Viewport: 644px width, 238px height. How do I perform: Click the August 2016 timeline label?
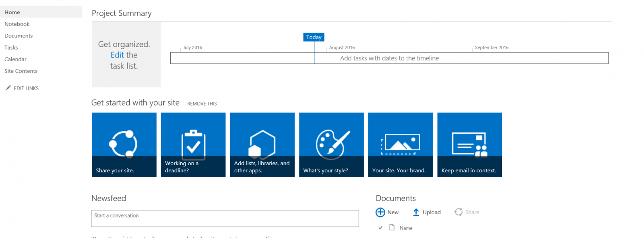point(342,48)
